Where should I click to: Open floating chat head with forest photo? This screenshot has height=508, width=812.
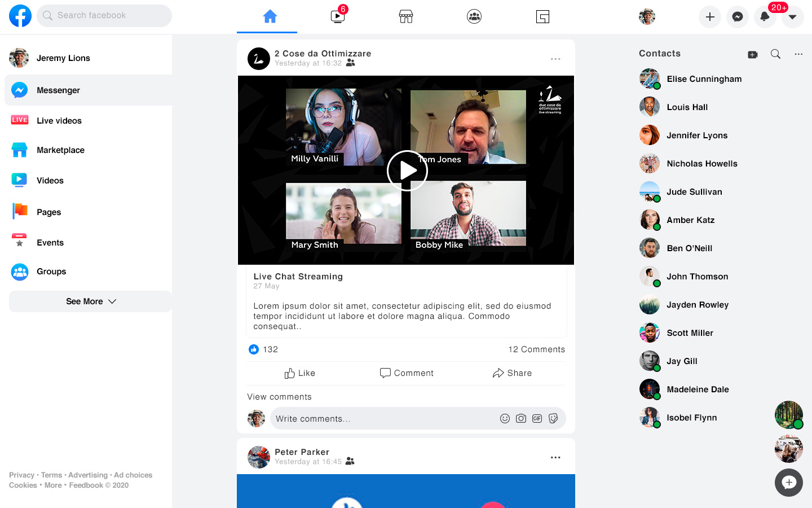789,415
